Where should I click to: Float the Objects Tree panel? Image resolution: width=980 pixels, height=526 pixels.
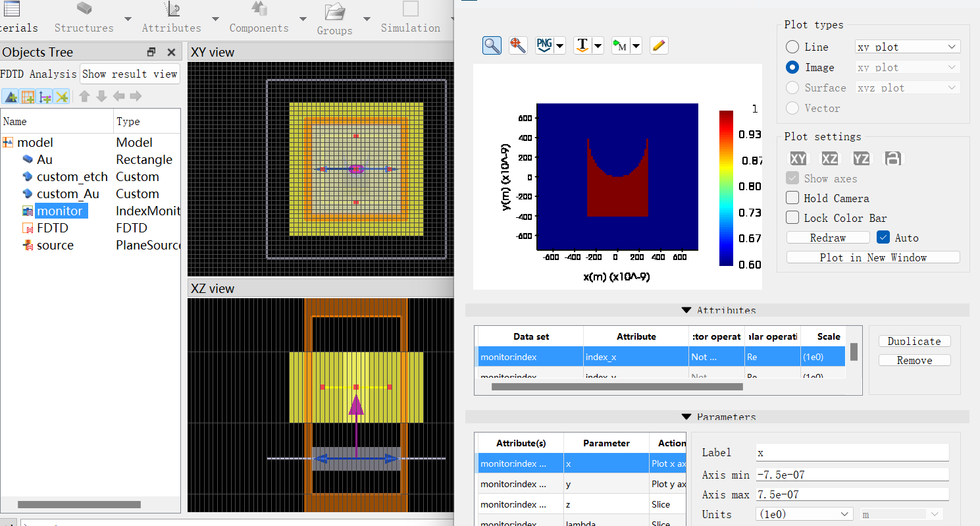click(x=151, y=52)
